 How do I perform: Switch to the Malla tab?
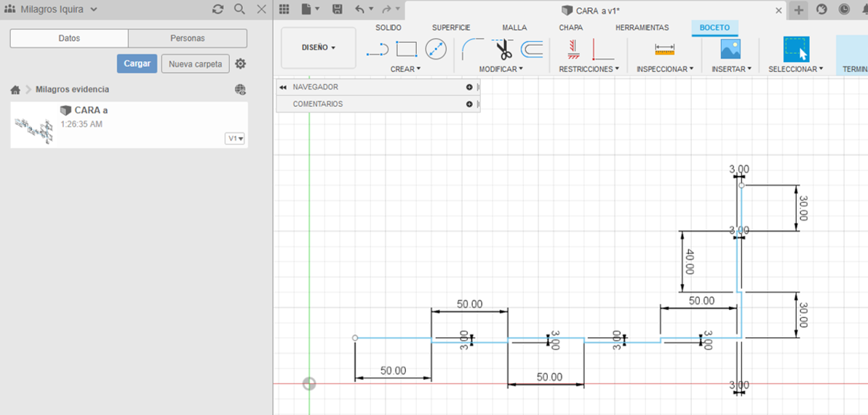pyautogui.click(x=515, y=28)
